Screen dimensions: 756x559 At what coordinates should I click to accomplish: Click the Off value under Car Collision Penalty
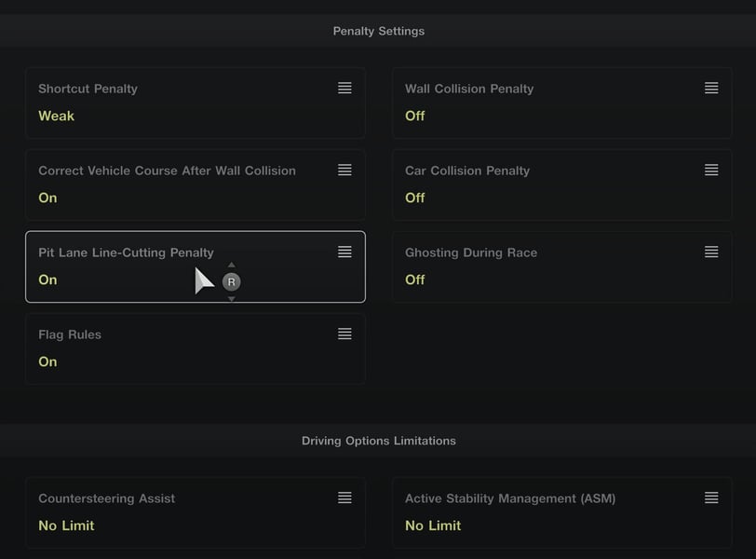tap(414, 198)
